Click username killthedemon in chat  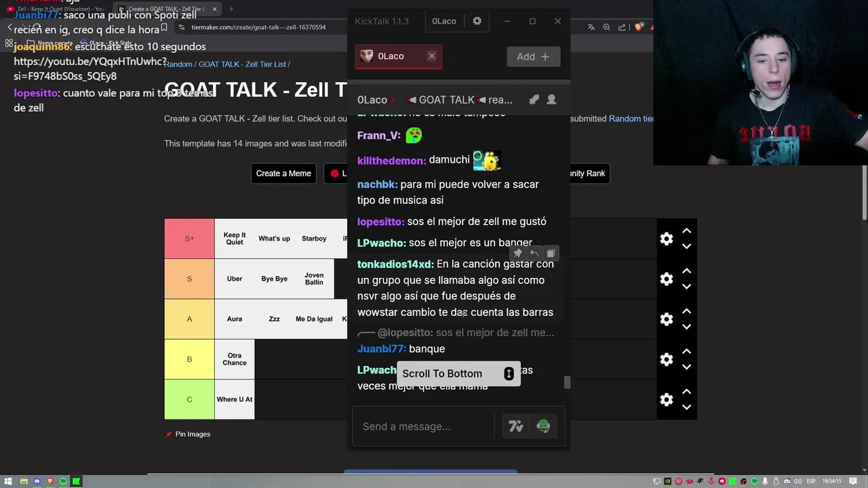coord(391,161)
